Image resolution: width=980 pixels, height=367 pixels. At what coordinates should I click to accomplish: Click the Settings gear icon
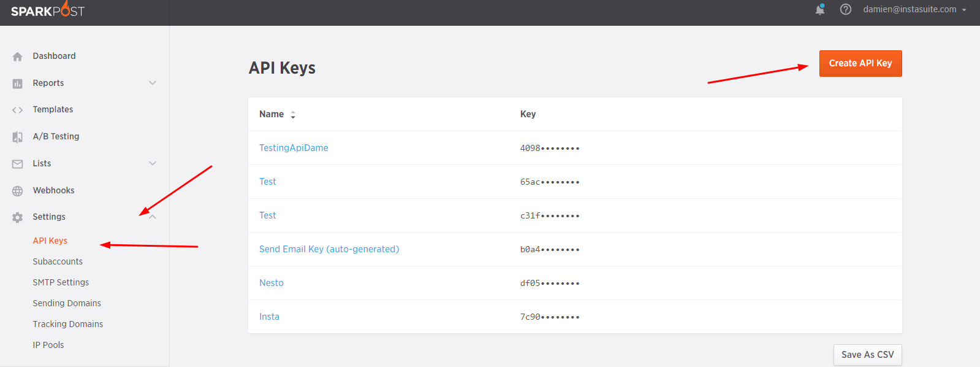tap(18, 217)
